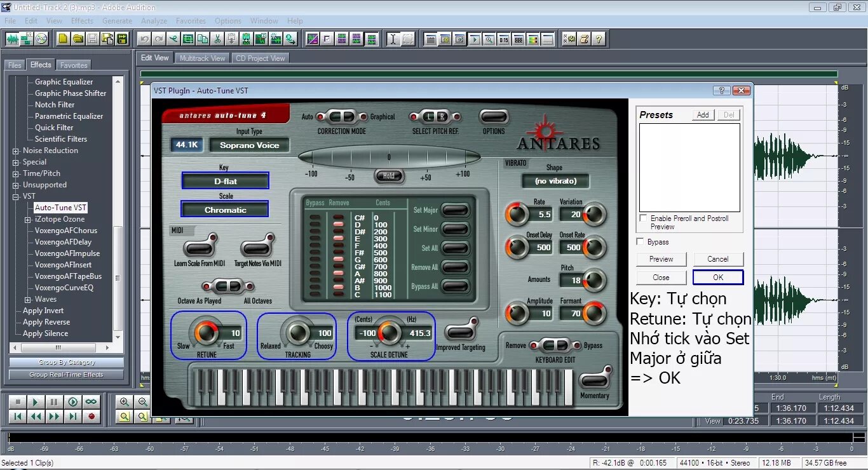Open CD Project View disc icon
The image size is (868, 470).
pos(41,39)
